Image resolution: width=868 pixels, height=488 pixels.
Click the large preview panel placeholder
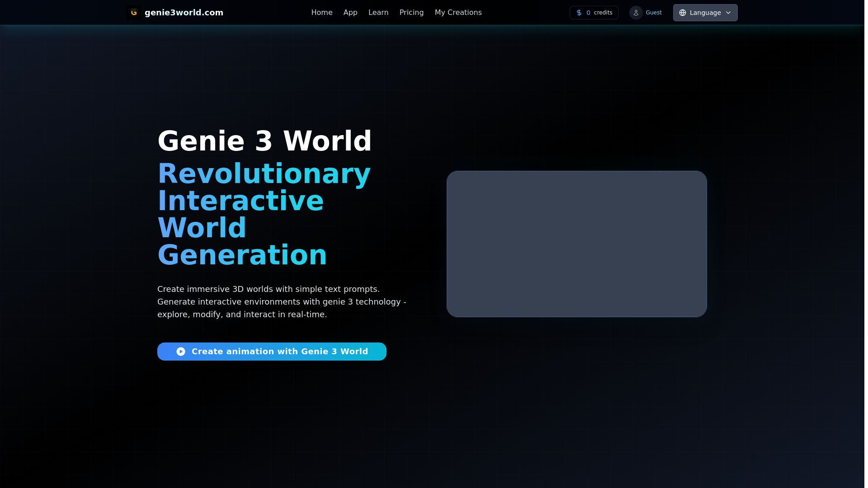[576, 244]
